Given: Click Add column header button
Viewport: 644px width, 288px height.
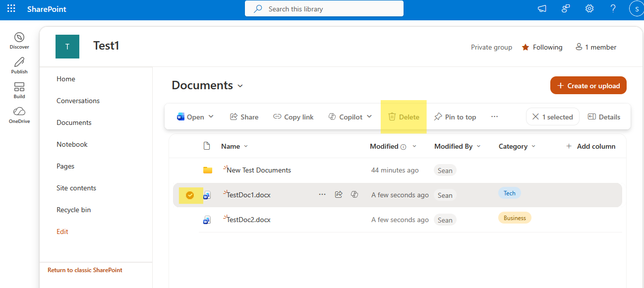Looking at the screenshot, I should (x=590, y=146).
